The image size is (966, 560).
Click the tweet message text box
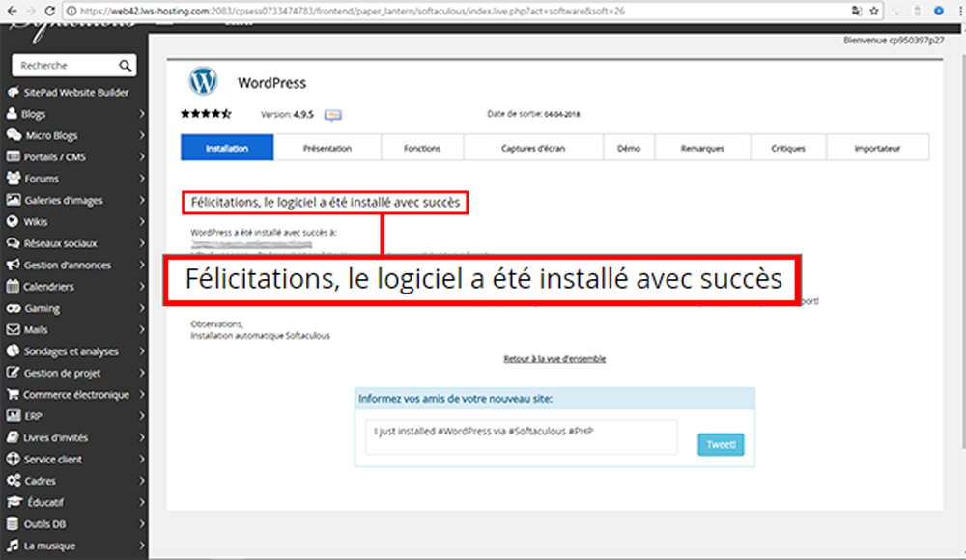(522, 437)
